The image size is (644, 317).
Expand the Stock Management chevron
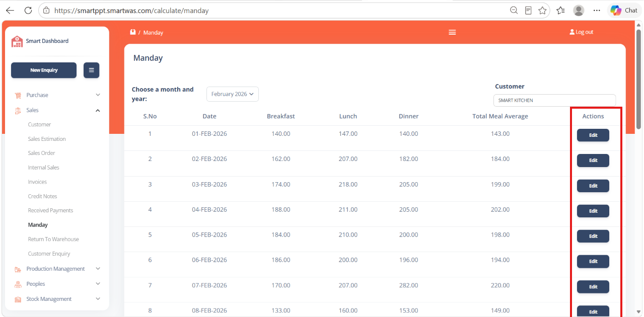pyautogui.click(x=98, y=299)
